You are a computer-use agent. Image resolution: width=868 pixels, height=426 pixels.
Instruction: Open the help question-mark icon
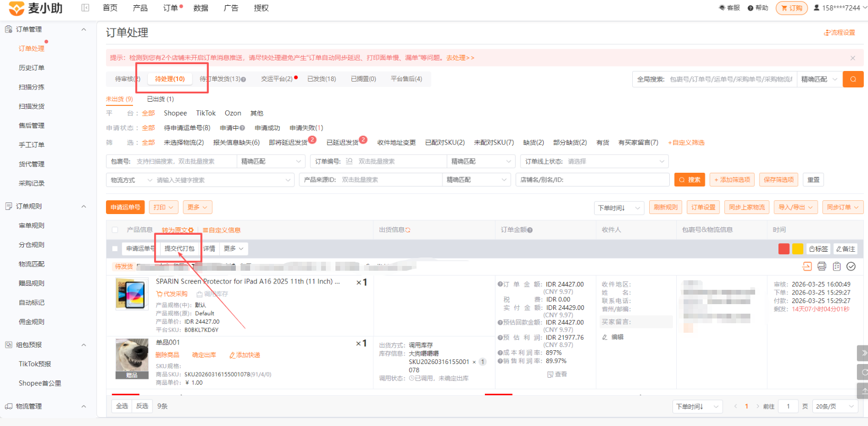point(750,8)
